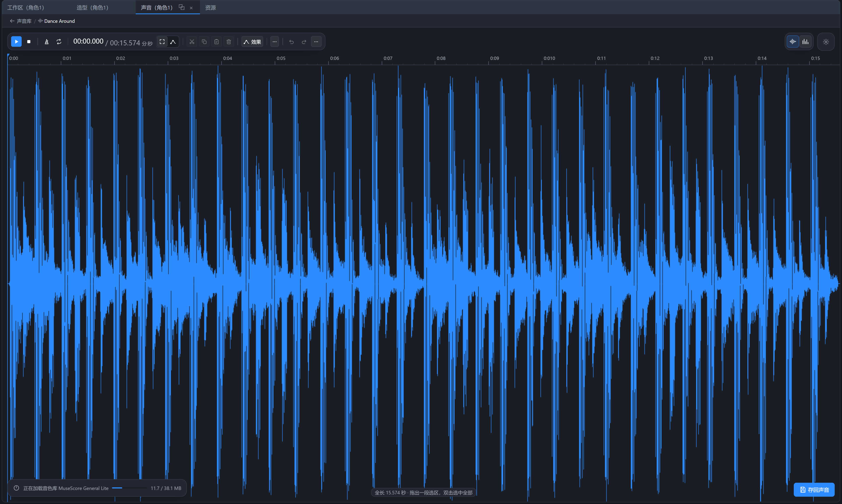Open the overflow menu after redo
842x504 pixels.
click(x=316, y=42)
